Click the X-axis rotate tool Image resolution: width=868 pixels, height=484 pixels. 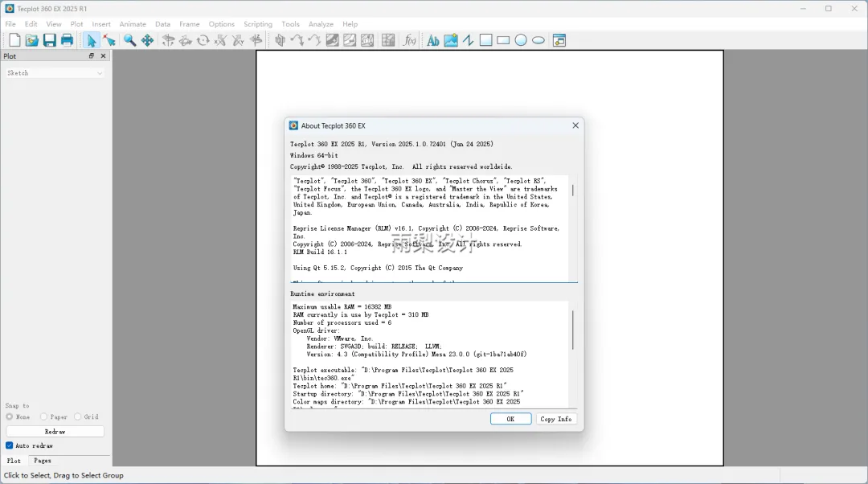pyautogui.click(x=220, y=40)
